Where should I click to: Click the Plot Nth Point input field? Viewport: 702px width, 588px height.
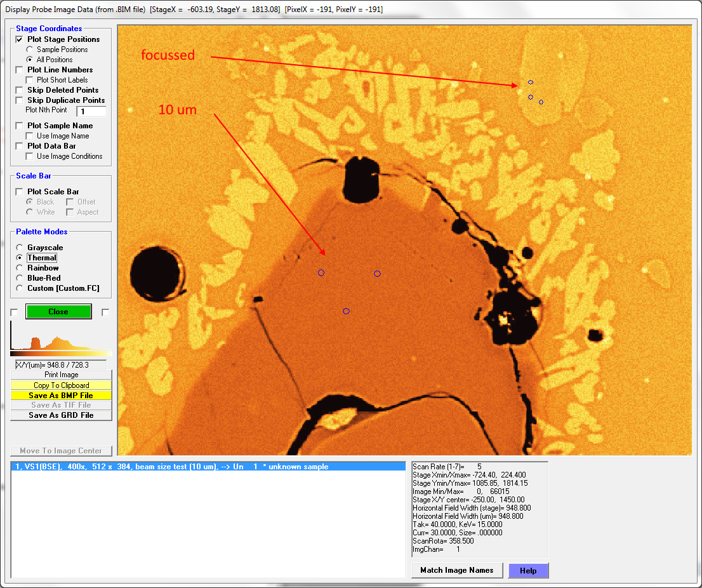91,111
